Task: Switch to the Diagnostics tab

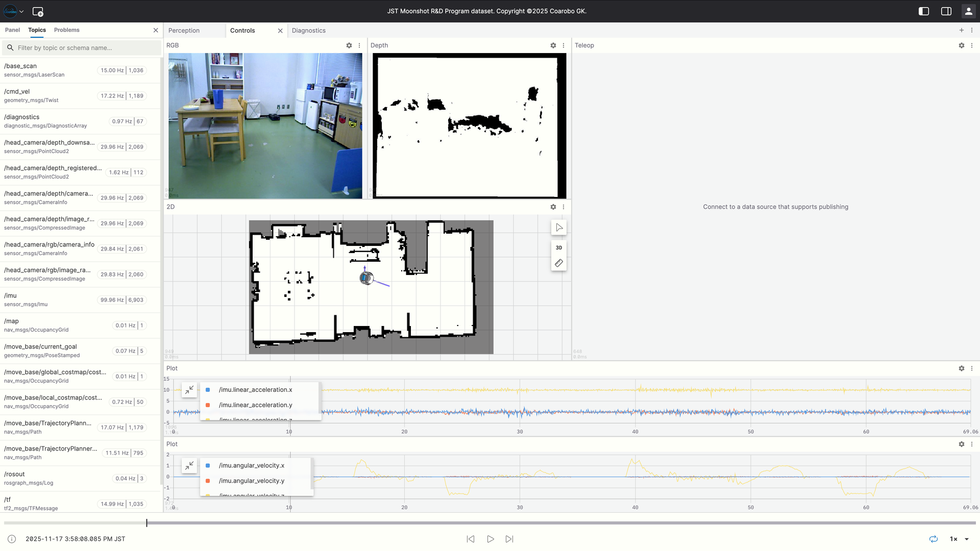Action: (x=308, y=30)
